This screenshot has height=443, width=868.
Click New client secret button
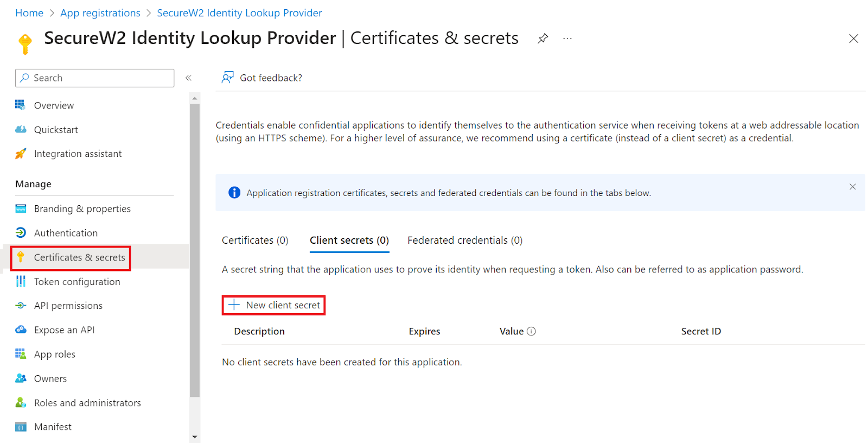274,305
